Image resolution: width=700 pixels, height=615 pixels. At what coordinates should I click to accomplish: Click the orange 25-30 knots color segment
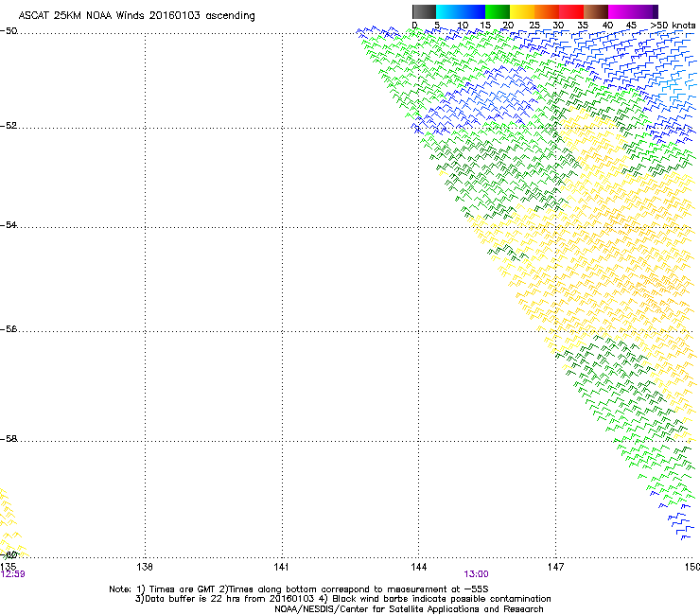pyautogui.click(x=547, y=11)
